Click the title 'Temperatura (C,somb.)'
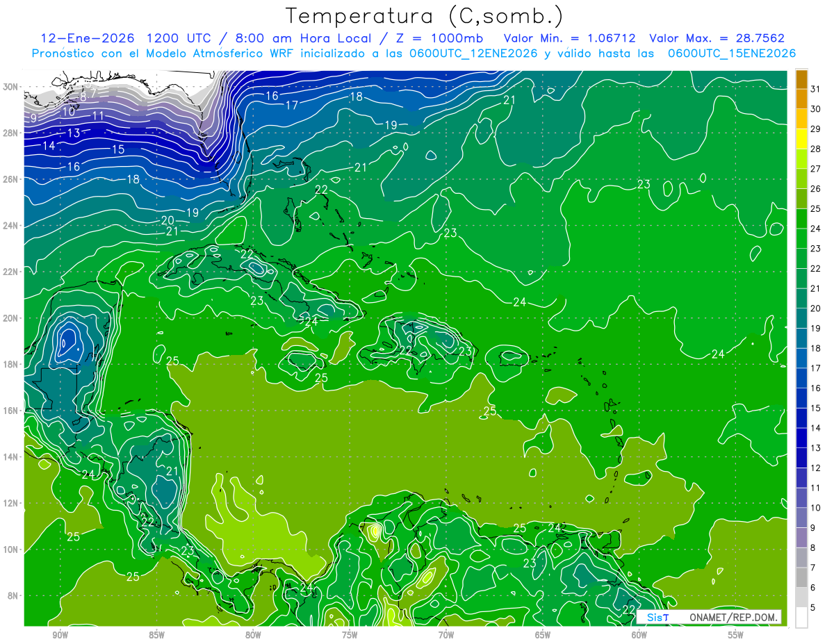The height and width of the screenshot is (644, 834). [x=425, y=16]
